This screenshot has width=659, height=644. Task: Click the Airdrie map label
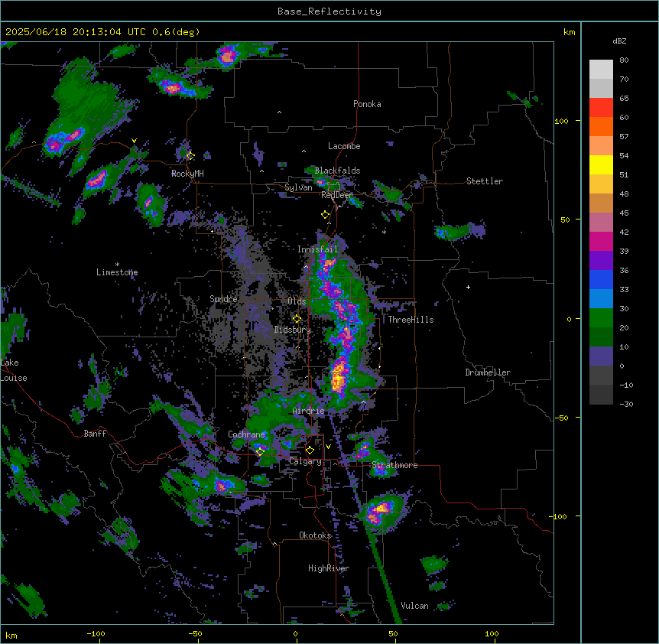coord(309,411)
